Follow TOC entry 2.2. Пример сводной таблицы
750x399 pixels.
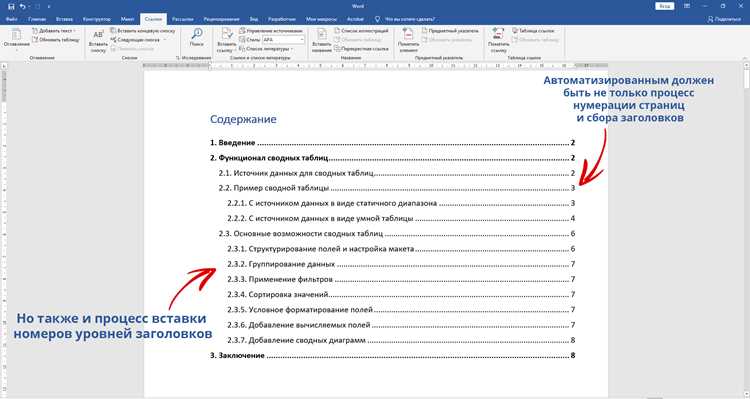397,188
